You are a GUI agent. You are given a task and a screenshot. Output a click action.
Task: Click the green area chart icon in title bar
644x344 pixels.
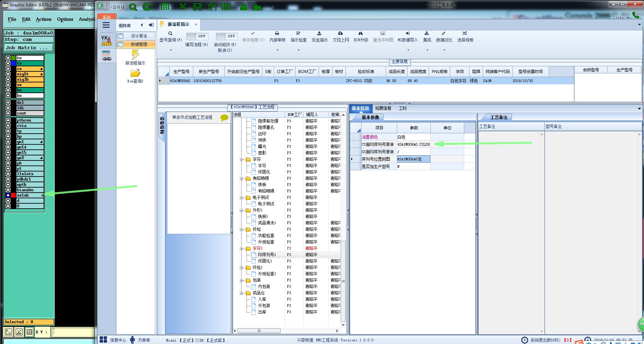(x=257, y=7)
